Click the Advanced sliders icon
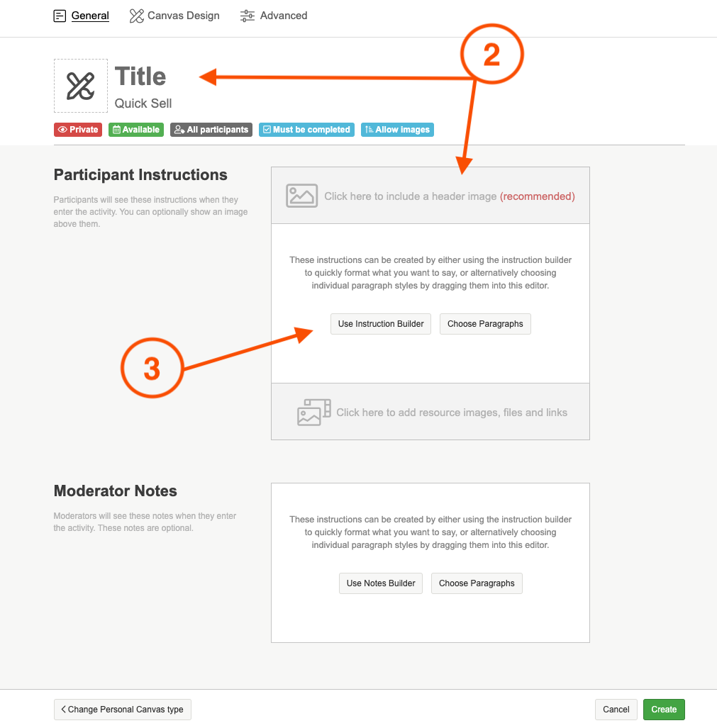The image size is (717, 728). pos(248,16)
